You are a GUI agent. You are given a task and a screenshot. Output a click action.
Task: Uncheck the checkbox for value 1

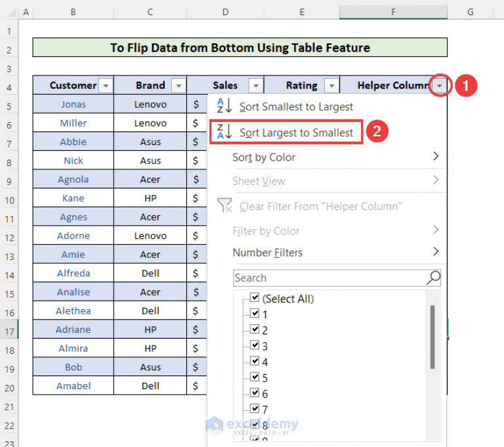pos(255,313)
